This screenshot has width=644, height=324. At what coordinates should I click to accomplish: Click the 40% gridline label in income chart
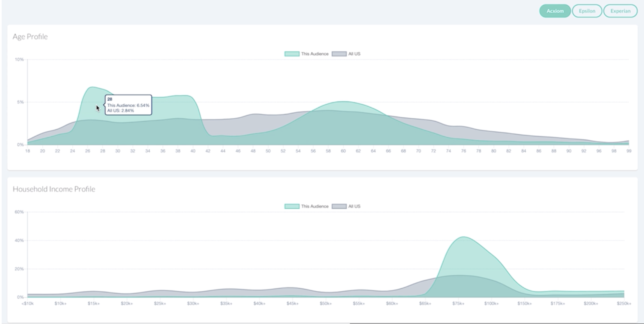click(x=19, y=241)
